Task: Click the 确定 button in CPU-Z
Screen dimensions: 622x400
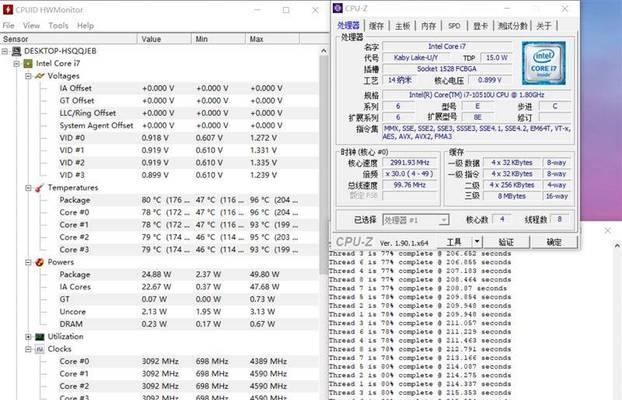Action: (x=554, y=242)
